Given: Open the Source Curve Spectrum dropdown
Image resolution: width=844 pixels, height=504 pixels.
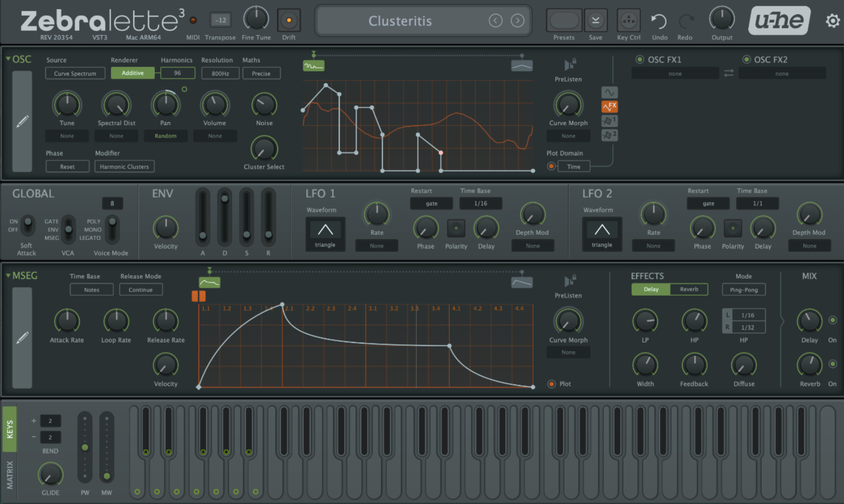Looking at the screenshot, I should [x=75, y=73].
